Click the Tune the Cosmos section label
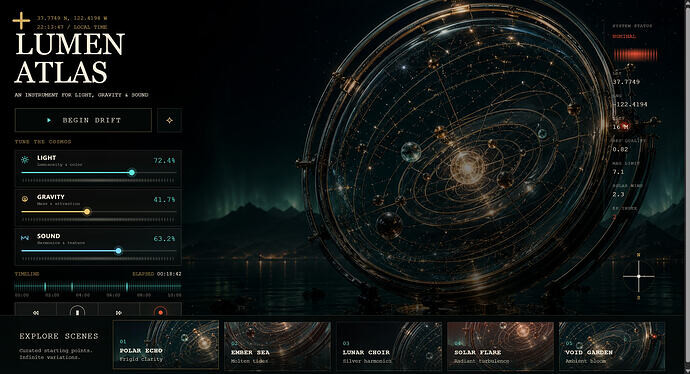This screenshot has width=690, height=374. click(x=43, y=142)
